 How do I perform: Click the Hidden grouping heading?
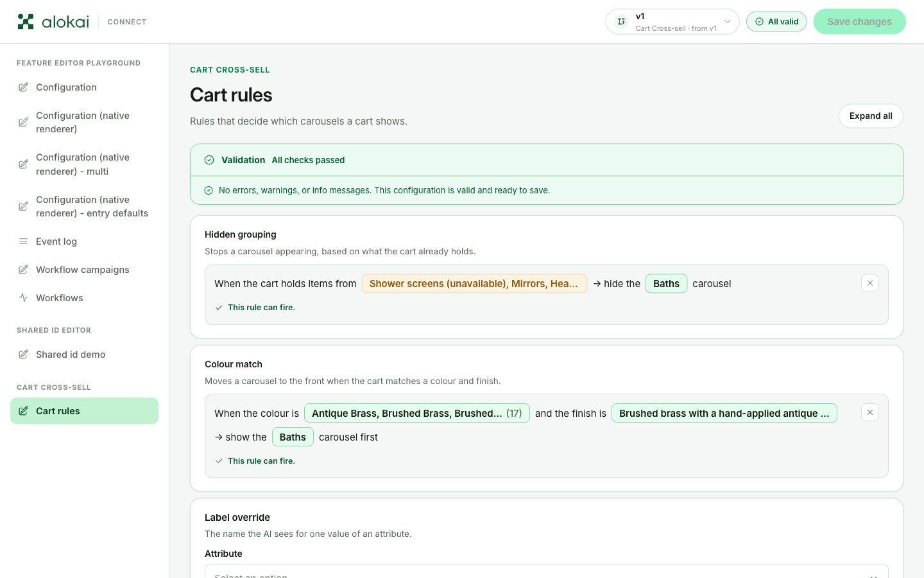coord(241,234)
